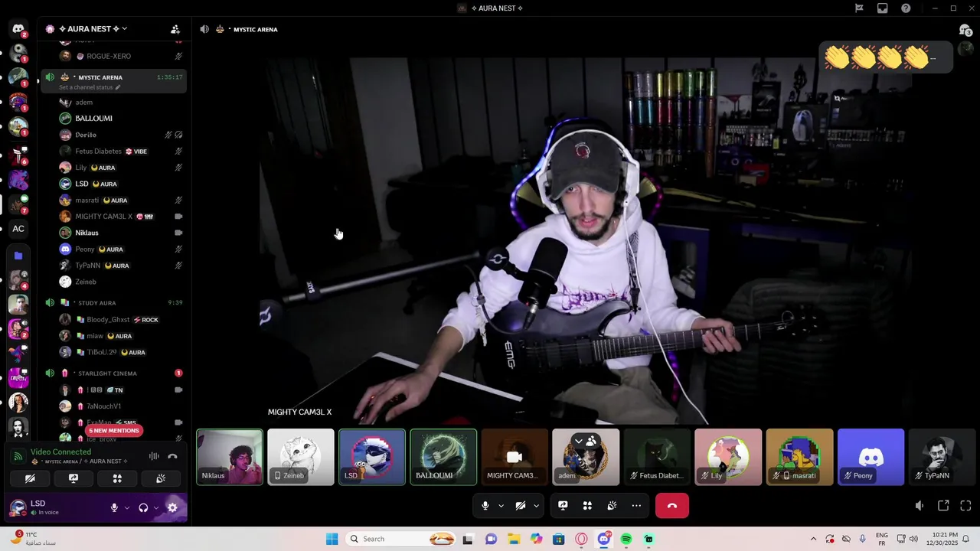Launch activities from the call control bar
Viewport: 980px width, 551px height.
[587, 506]
